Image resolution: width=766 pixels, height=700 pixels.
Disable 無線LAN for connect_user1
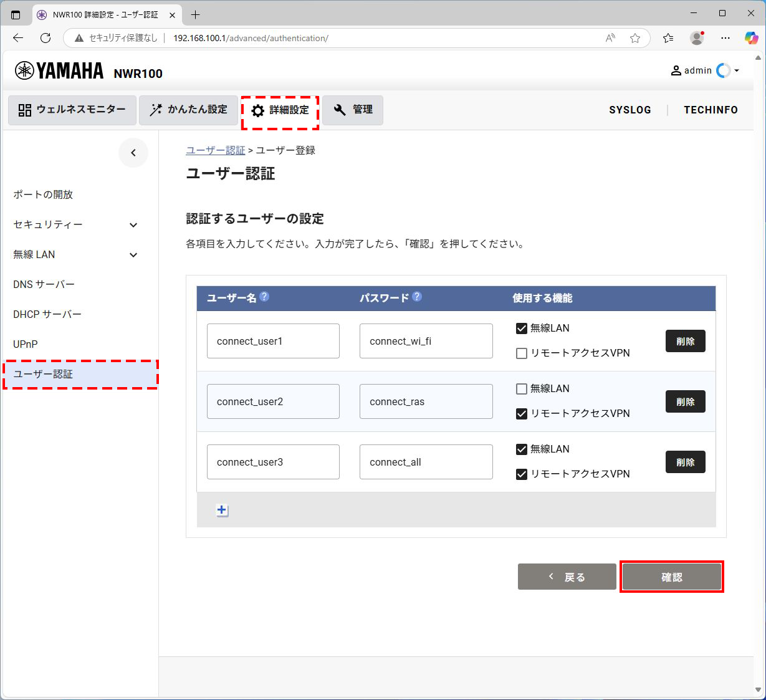pos(521,328)
